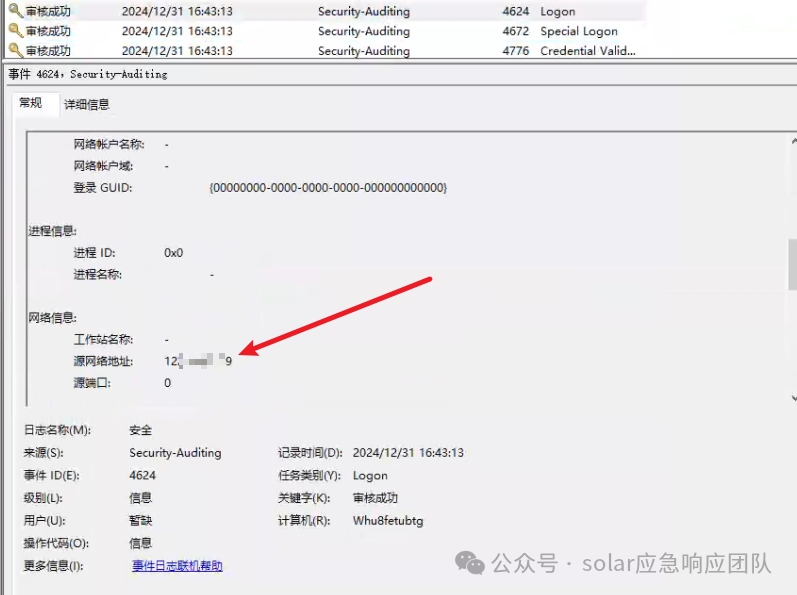The width and height of the screenshot is (797, 595).
Task: Select the 4672 event ID cell
Action: [x=516, y=31]
